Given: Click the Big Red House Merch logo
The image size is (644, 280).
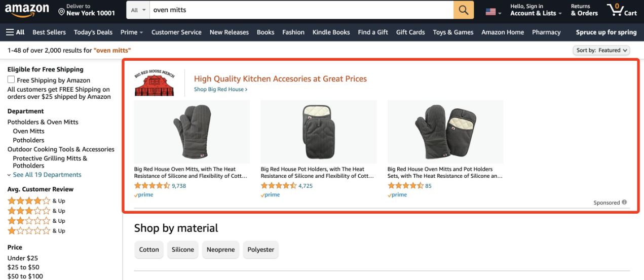Looking at the screenshot, I should pyautogui.click(x=155, y=83).
